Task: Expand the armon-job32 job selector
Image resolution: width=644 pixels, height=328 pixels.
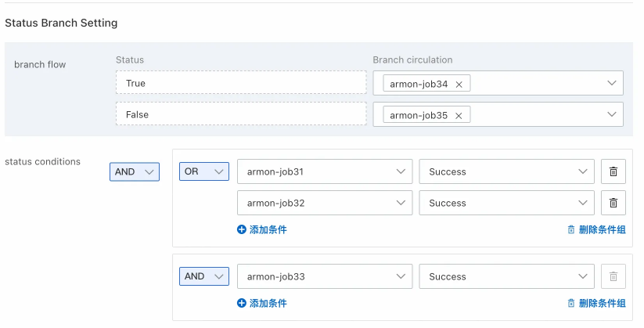Action: click(325, 203)
